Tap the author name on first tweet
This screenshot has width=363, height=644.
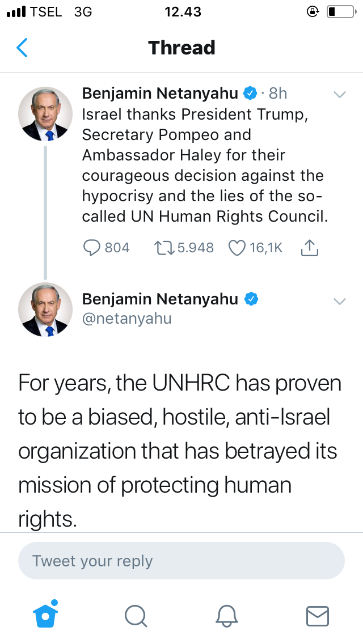point(160,94)
